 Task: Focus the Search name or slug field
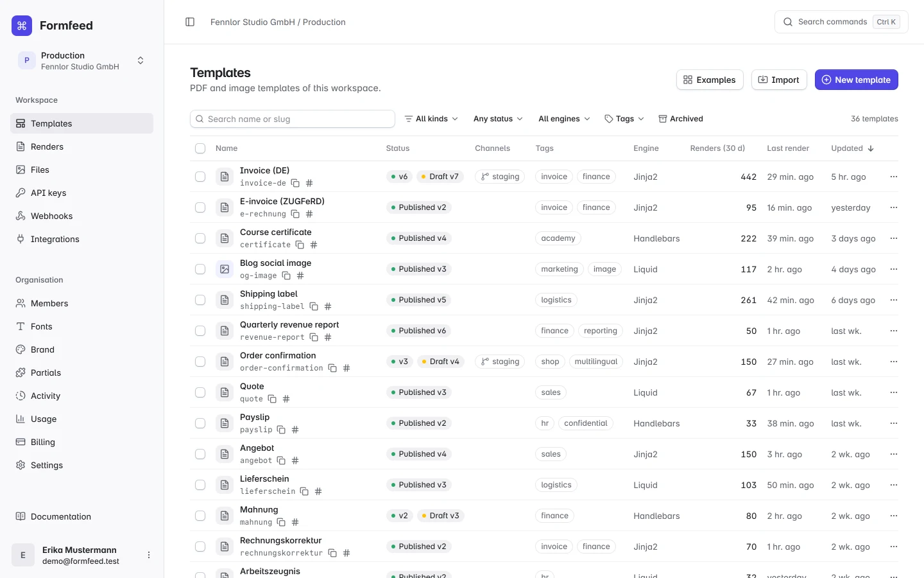point(293,119)
